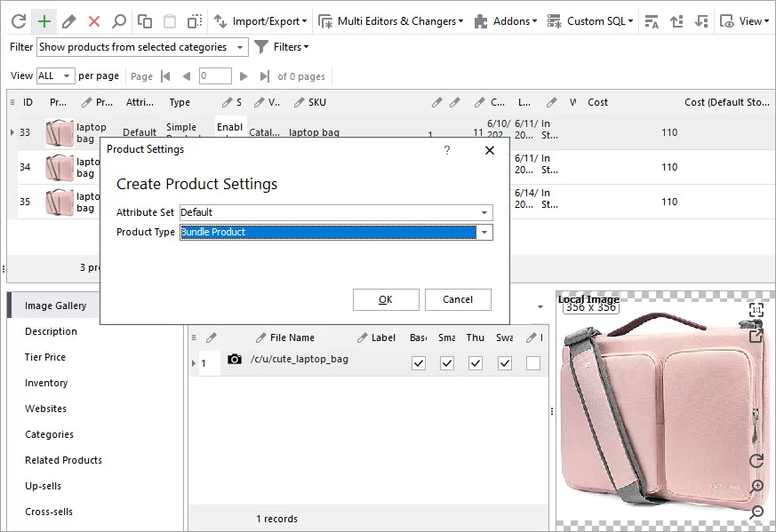776x532 pixels.
Task: Open the Addons menu
Action: click(x=505, y=21)
